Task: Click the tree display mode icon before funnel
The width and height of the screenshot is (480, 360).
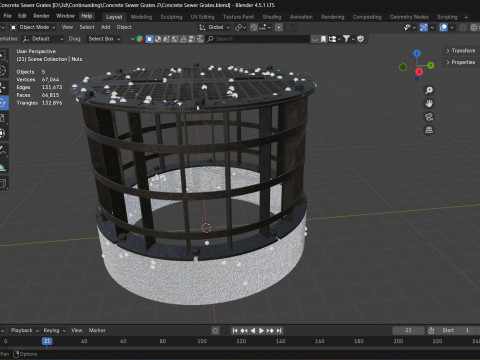Action: (x=332, y=39)
